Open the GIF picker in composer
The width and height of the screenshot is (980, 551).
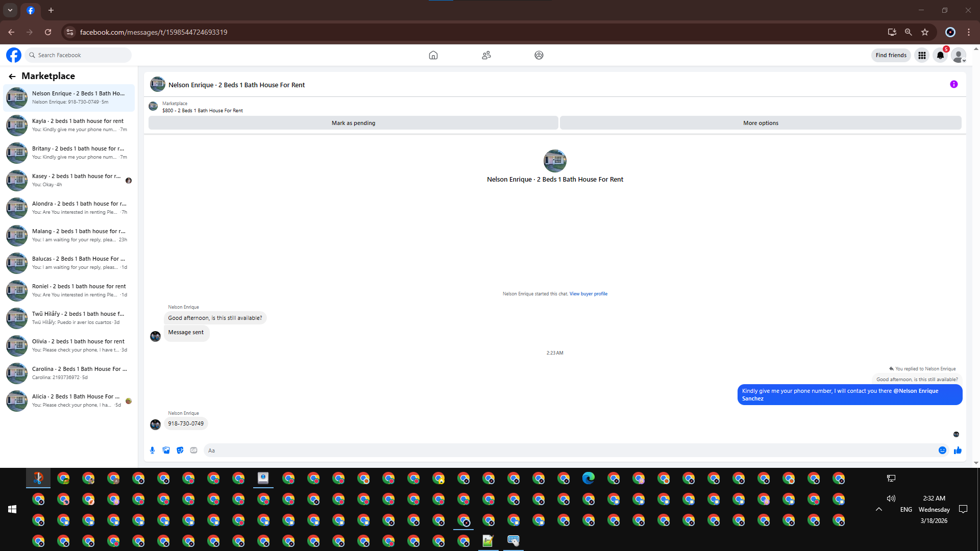pyautogui.click(x=193, y=450)
